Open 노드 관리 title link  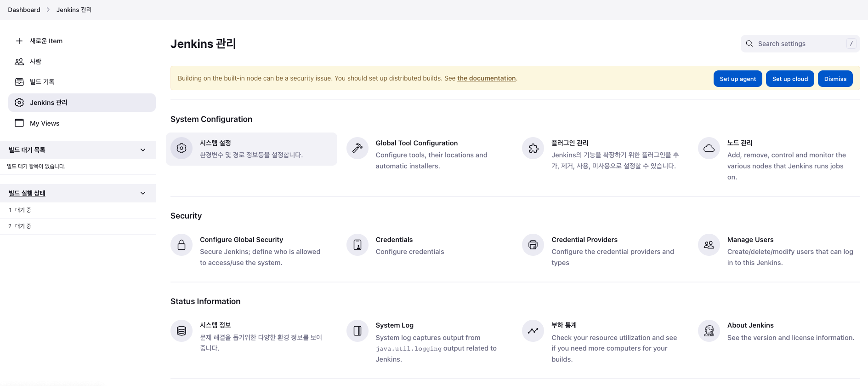(x=740, y=143)
